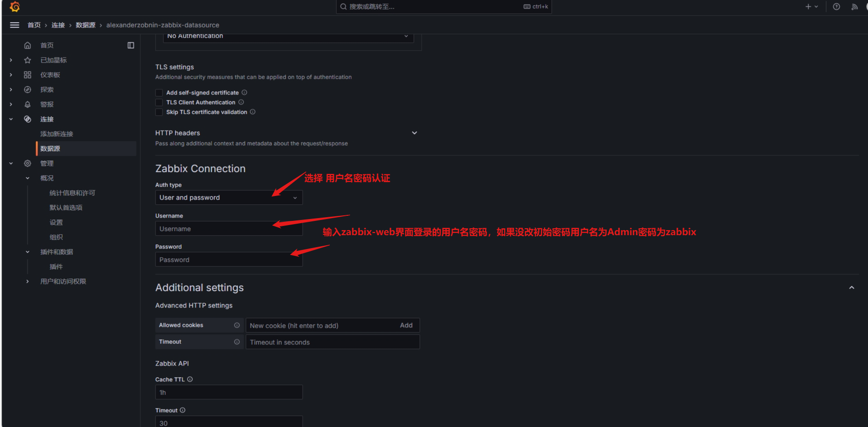Click info icon beside Add self-signed certificate
The image size is (868, 427).
coord(244,92)
